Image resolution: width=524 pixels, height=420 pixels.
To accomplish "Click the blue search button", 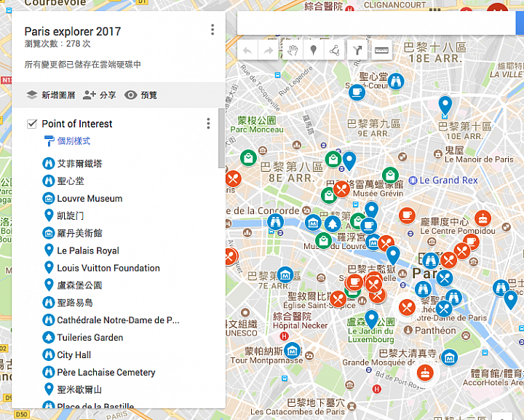I will [x=520, y=23].
